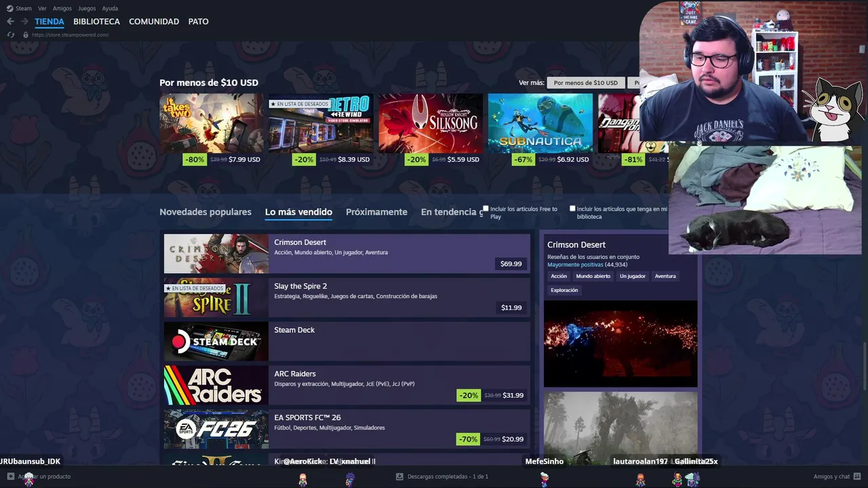Check Incluir artículos que tenga en biblioteca
This screenshot has height=488, width=868.
click(x=572, y=209)
